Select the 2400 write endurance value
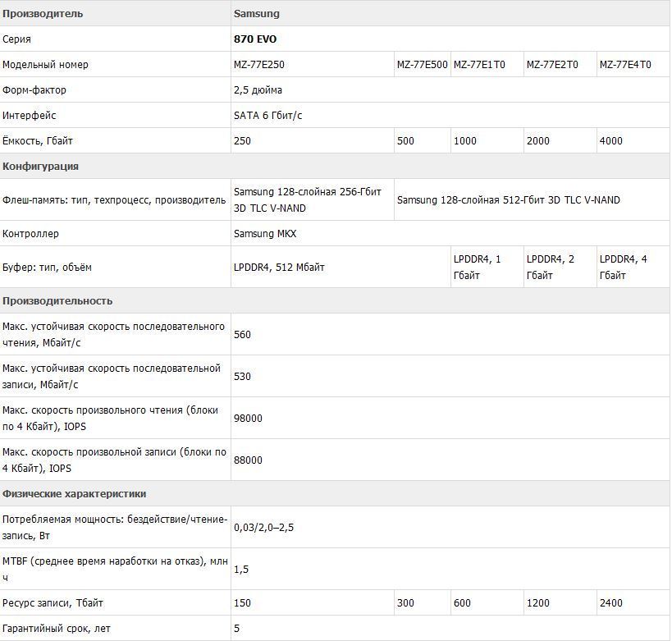 611,603
